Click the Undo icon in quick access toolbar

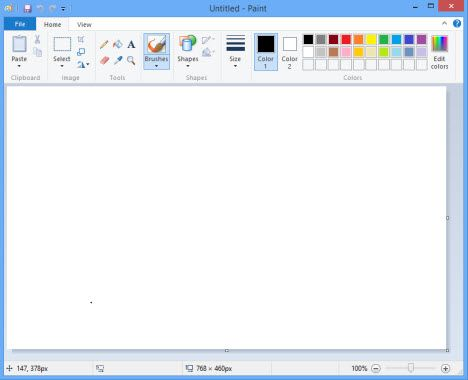point(40,8)
